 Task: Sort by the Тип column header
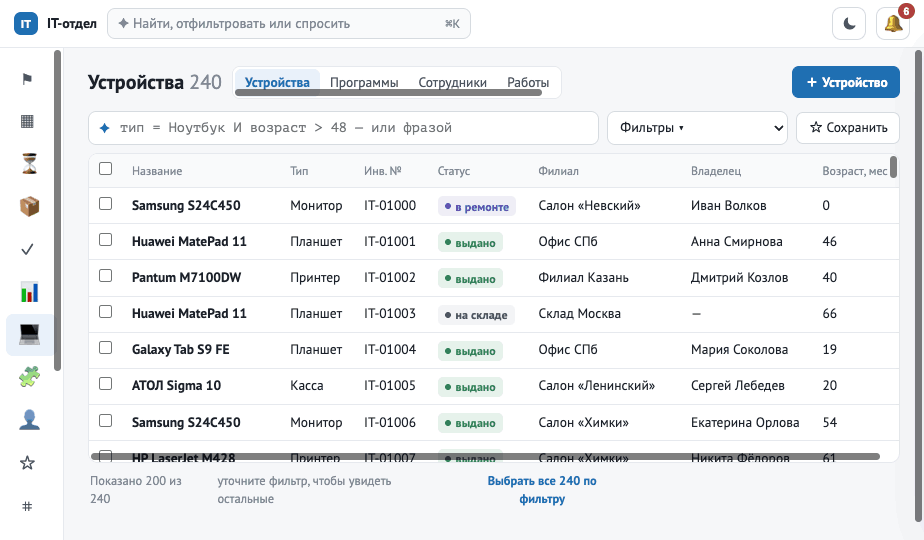point(299,171)
